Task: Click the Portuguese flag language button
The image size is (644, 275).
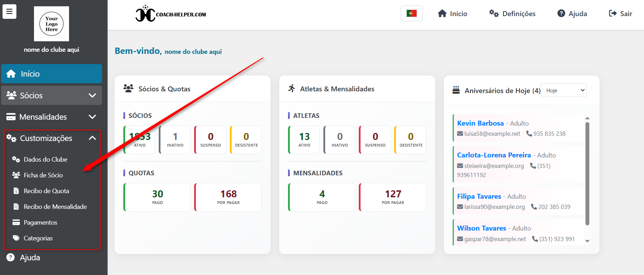Action: pos(411,14)
